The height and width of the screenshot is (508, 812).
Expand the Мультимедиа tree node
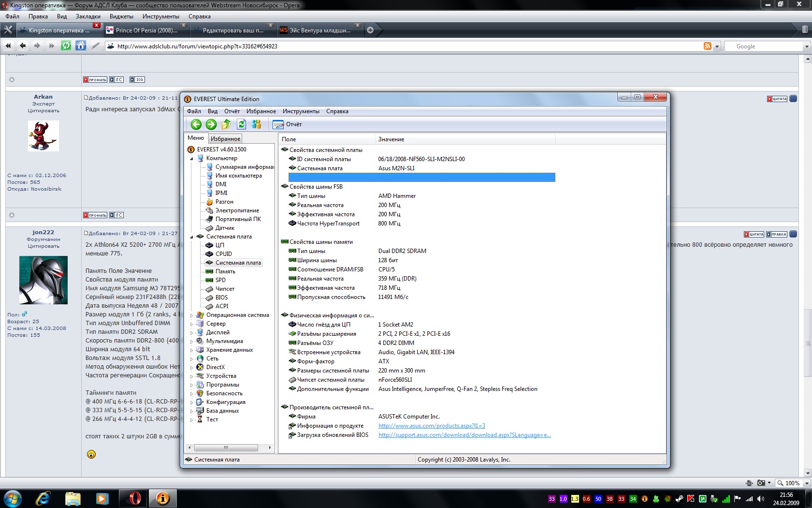[191, 342]
